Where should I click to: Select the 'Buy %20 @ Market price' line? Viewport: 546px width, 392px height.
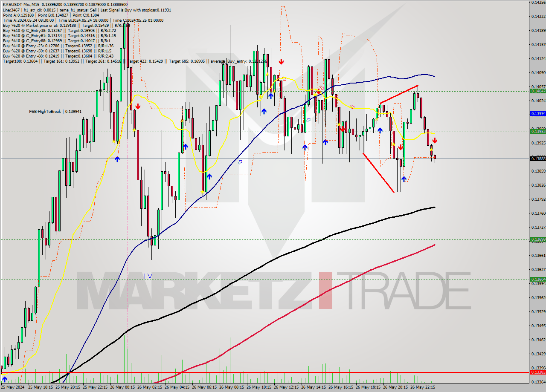click(66, 25)
